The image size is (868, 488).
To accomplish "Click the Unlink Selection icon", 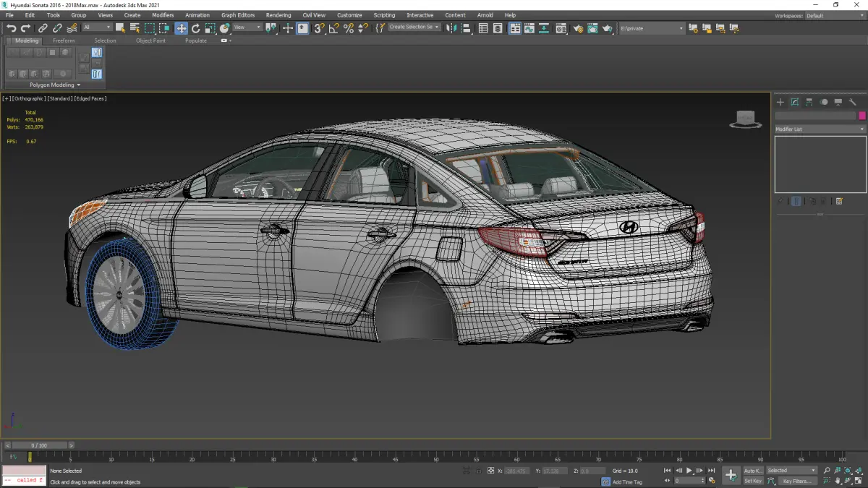I will 57,28.
